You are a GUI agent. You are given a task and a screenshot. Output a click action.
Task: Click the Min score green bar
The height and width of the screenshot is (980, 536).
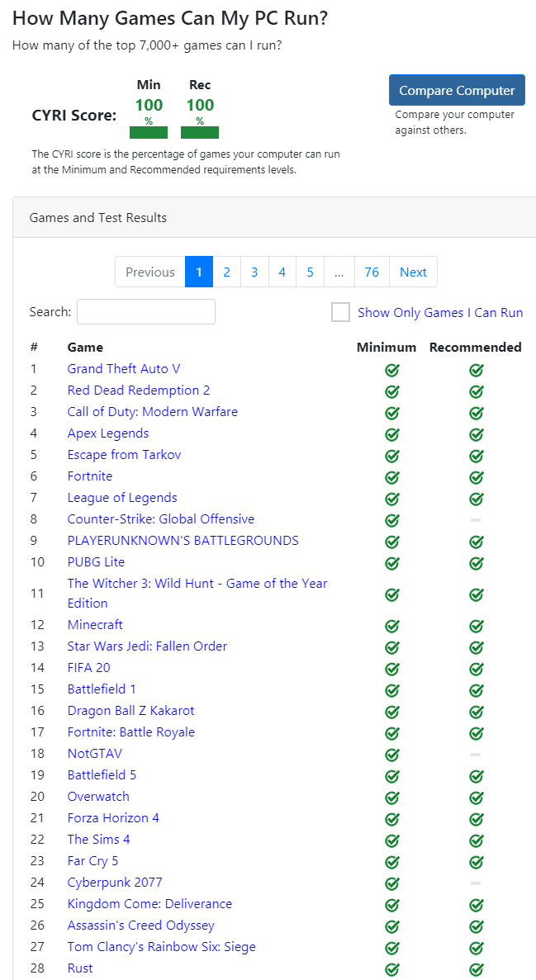pyautogui.click(x=149, y=132)
